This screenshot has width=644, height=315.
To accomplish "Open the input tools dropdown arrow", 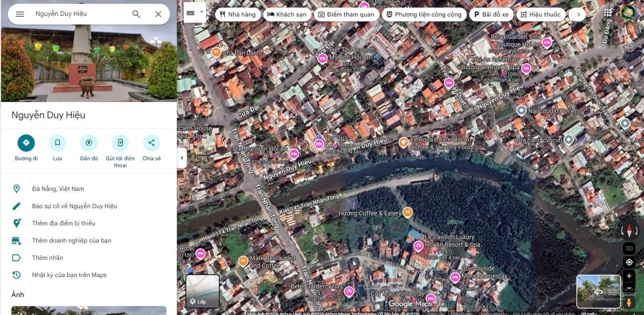I will click(x=202, y=13).
